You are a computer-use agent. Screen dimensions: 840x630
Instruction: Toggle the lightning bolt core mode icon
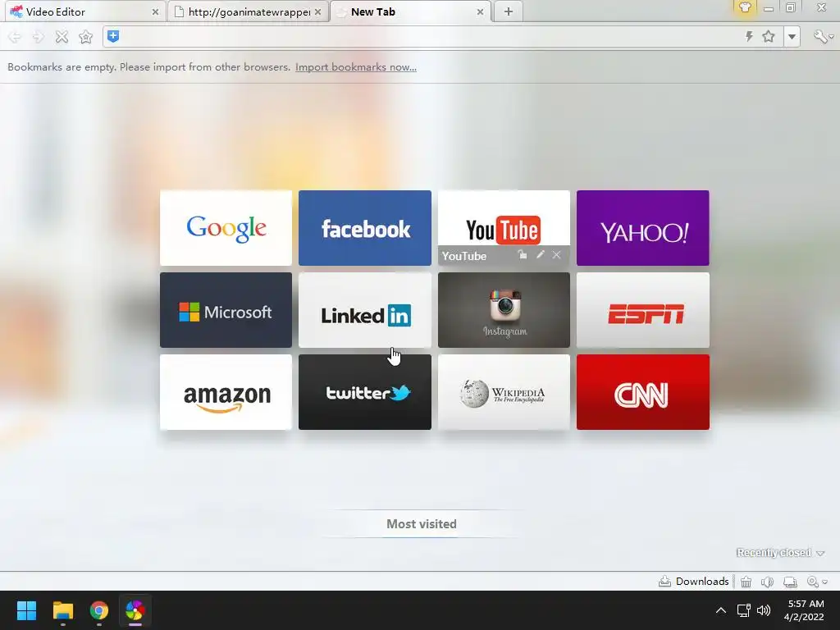[749, 36]
